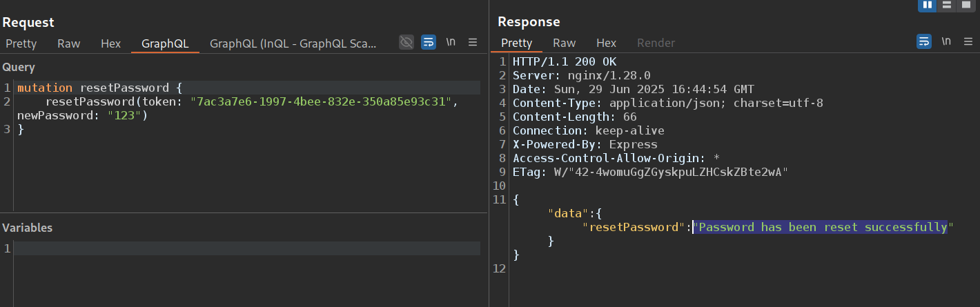Image resolution: width=980 pixels, height=307 pixels.
Task: Open Response panel hamburger options menu
Action: click(968, 41)
